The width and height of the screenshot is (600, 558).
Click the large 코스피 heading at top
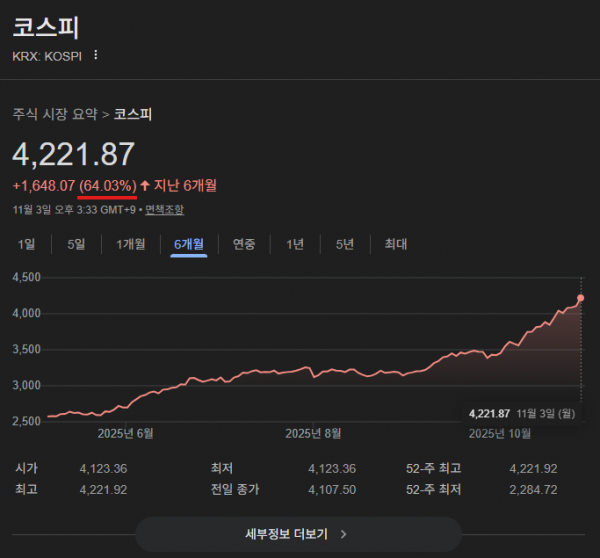click(45, 27)
